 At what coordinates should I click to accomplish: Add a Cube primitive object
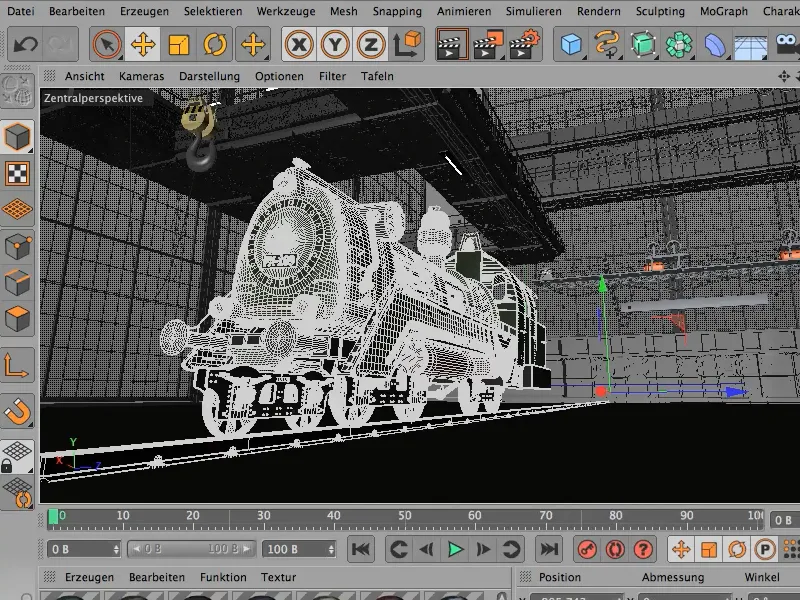click(571, 44)
